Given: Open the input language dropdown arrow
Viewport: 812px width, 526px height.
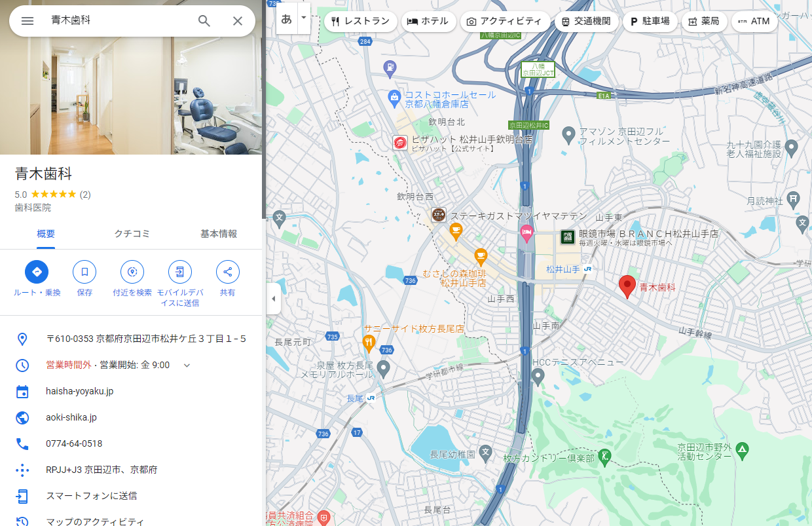Looking at the screenshot, I should pos(303,19).
